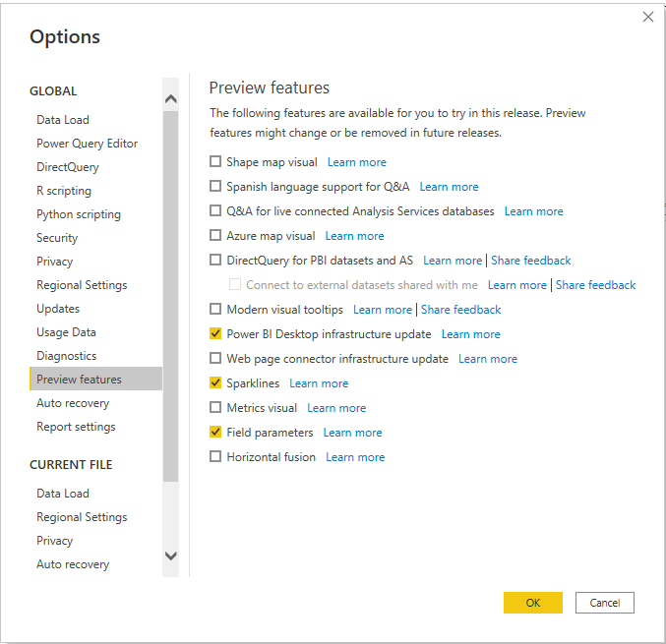Check the Metrics visual checkbox
Image resolution: width=666 pixels, height=644 pixels.
coord(215,408)
